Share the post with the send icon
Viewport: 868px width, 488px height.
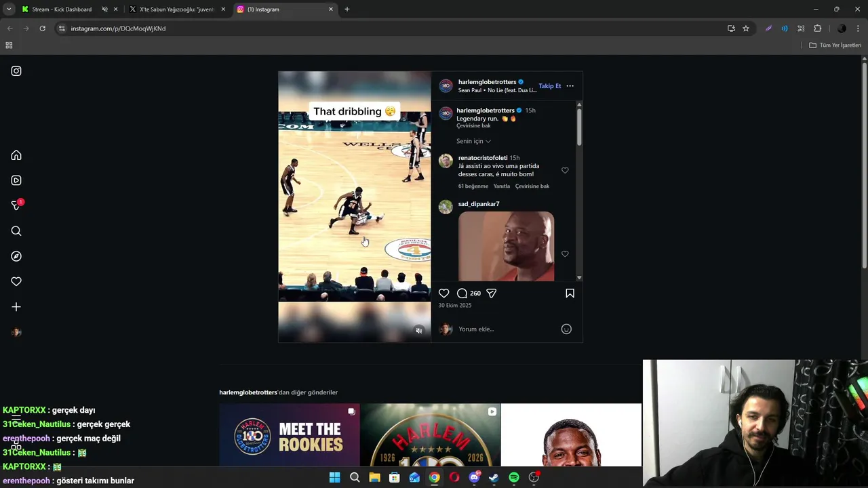click(491, 293)
